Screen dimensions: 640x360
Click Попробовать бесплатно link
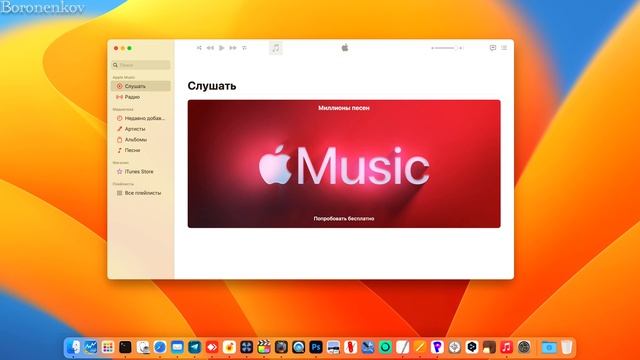tap(344, 219)
